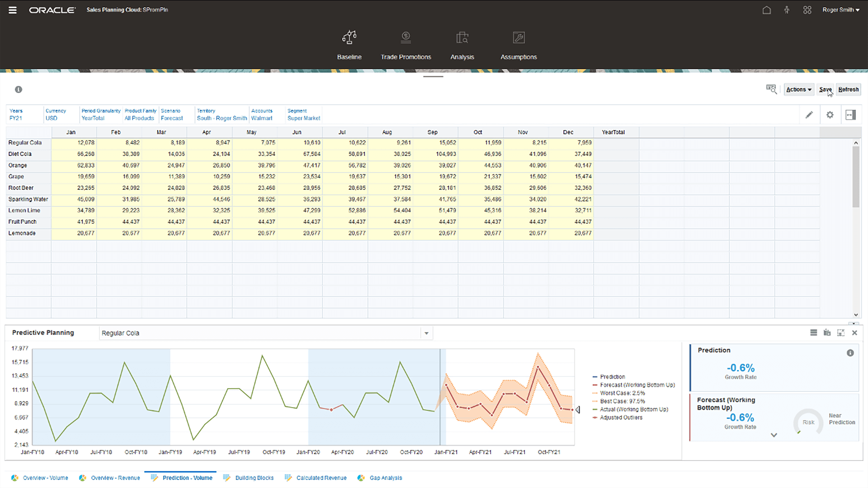The image size is (868, 488).
Task: Click the ad hoc analysis keyboard-magnifier icon
Action: coord(771,89)
